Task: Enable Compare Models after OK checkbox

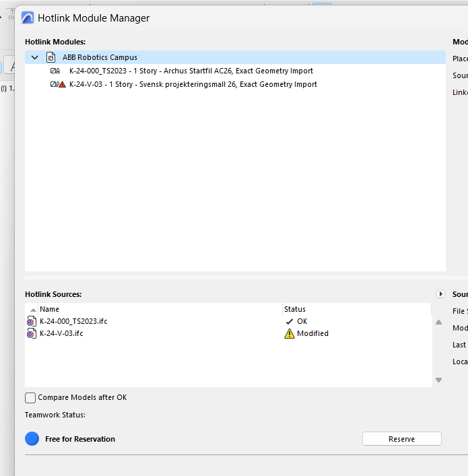Action: [30, 397]
